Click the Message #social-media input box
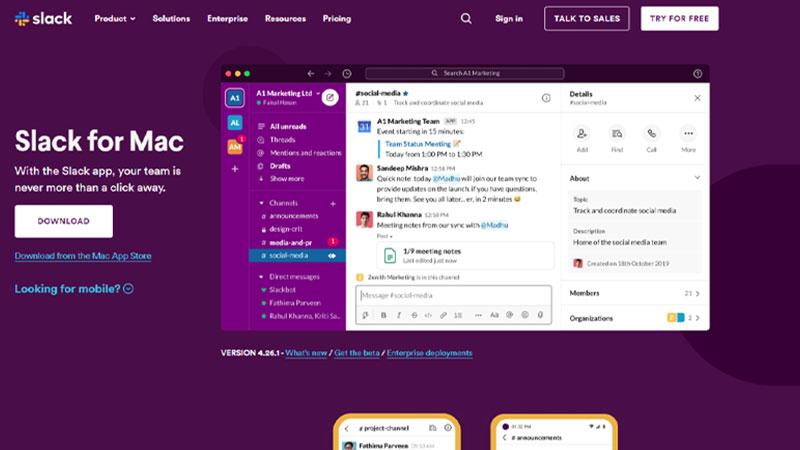Screen dimensions: 800x450 click(454, 295)
